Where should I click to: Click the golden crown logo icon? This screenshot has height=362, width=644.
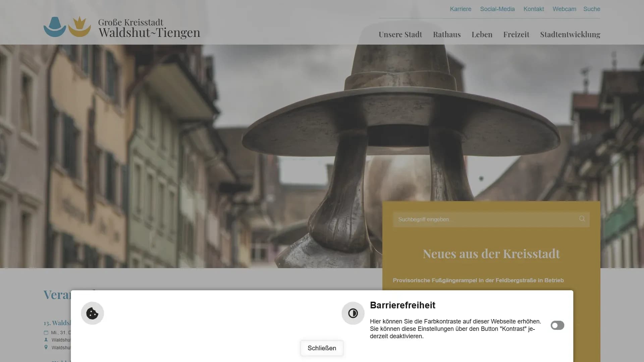pos(79,27)
